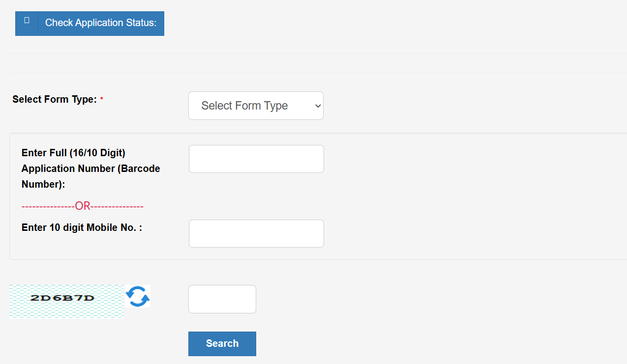Viewport: 627px width, 364px height.
Task: Click the refresh captcha arrows icon
Action: coord(138,297)
